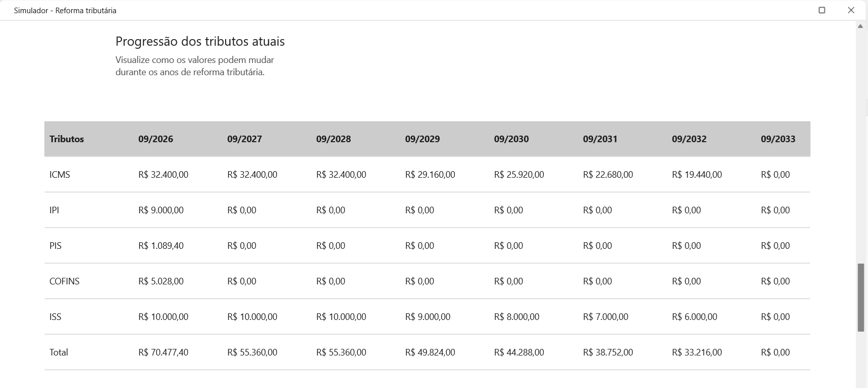Viewport: 868px width, 388px height.
Task: Select the Total row label
Action: (x=58, y=352)
